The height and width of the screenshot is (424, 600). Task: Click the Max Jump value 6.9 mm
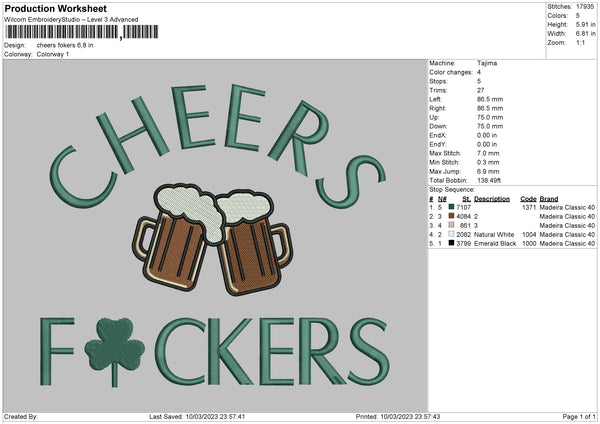488,171
